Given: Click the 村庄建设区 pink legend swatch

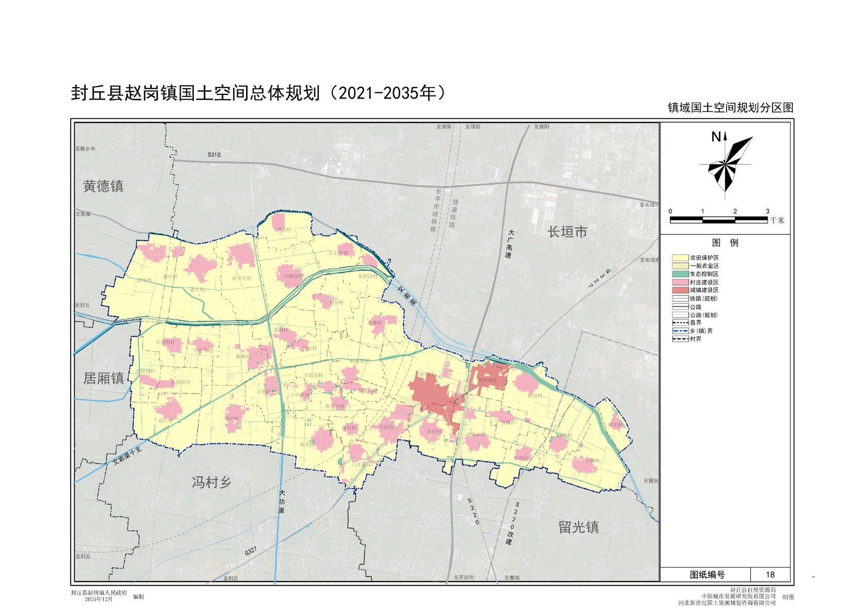Looking at the screenshot, I should click(x=680, y=282).
